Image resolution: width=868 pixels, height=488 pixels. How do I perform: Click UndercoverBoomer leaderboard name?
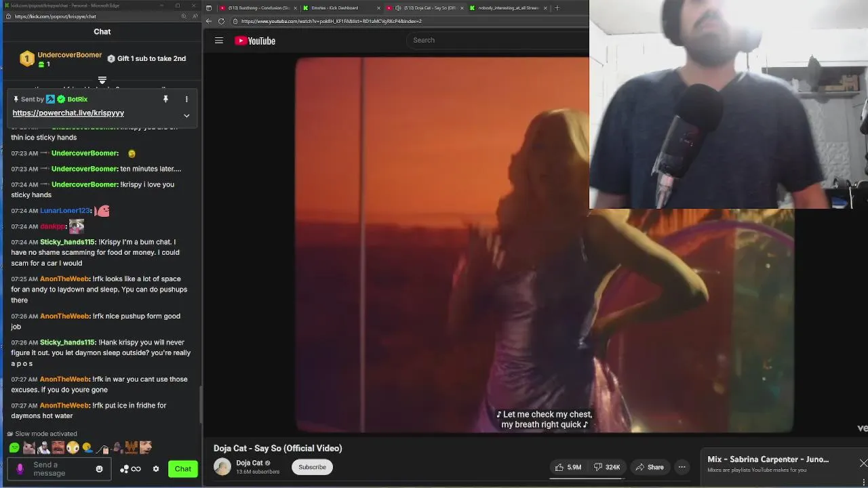coord(70,55)
